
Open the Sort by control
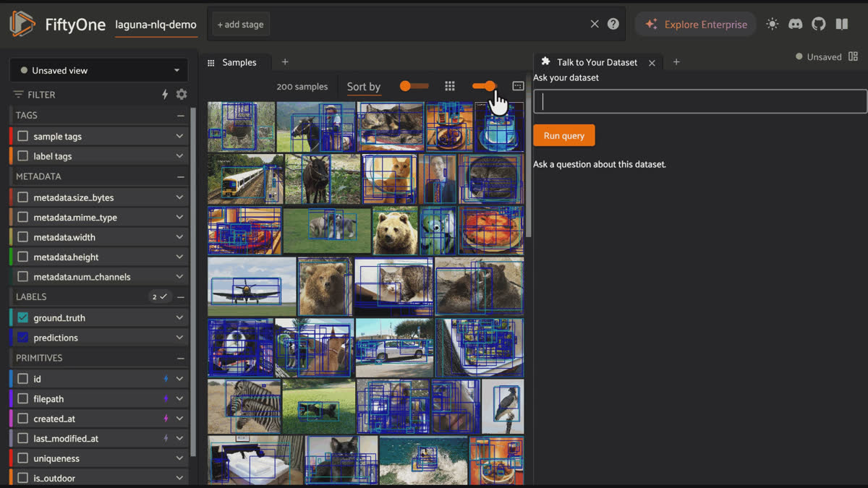(364, 87)
